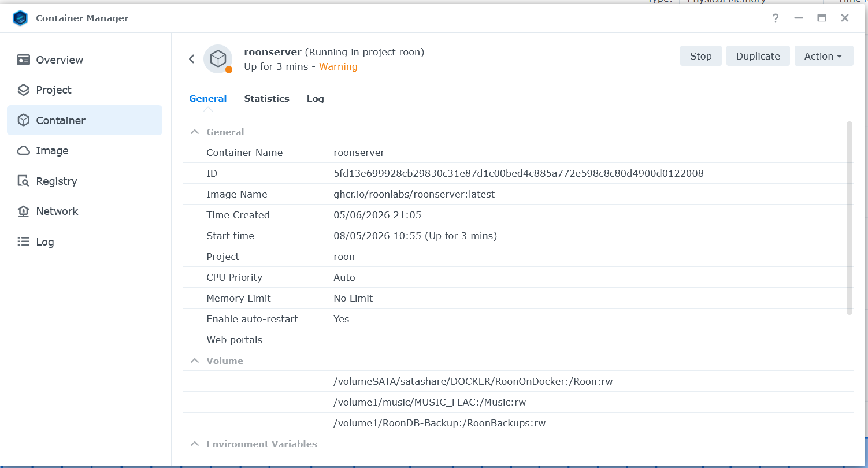
Task: Open Registry in the sidebar
Action: [x=84, y=181]
